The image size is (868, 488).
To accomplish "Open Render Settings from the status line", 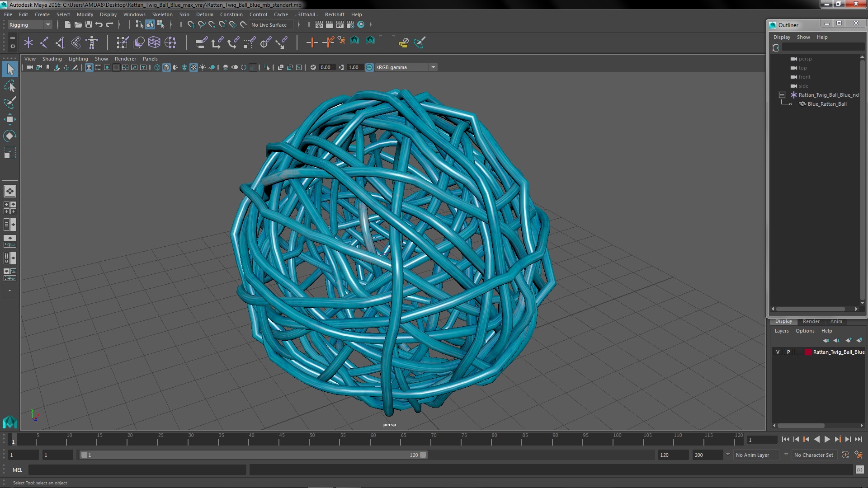I will click(x=350, y=25).
